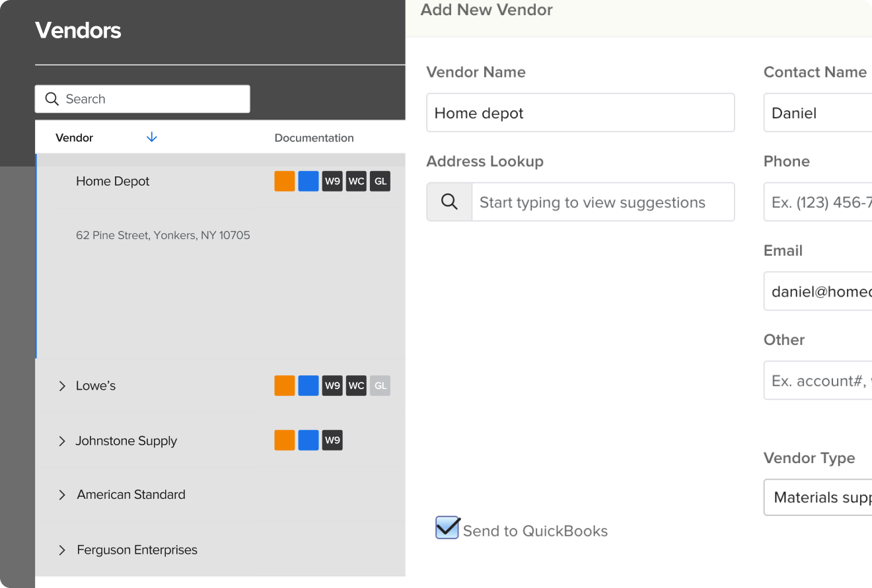The height and width of the screenshot is (588, 872).
Task: Open the Vendor Type dropdown
Action: (x=818, y=497)
